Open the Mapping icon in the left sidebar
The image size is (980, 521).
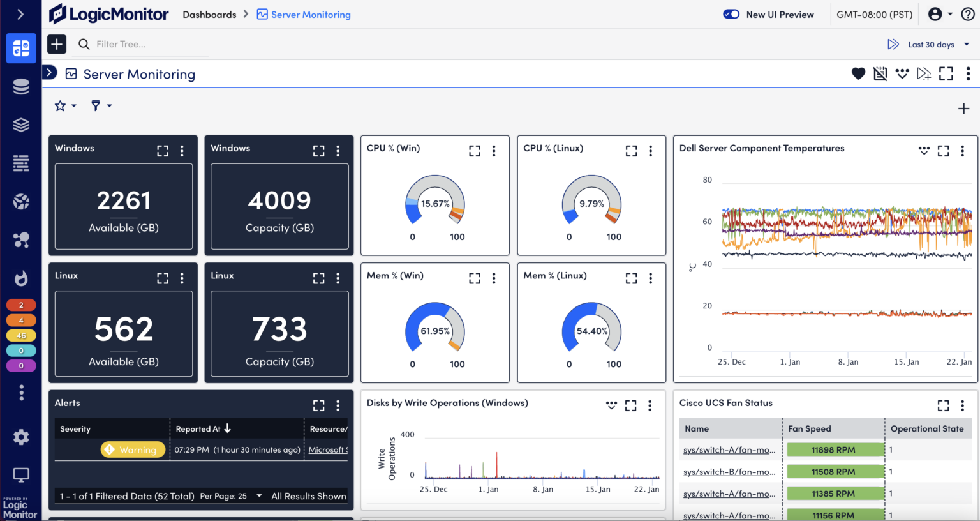(21, 239)
